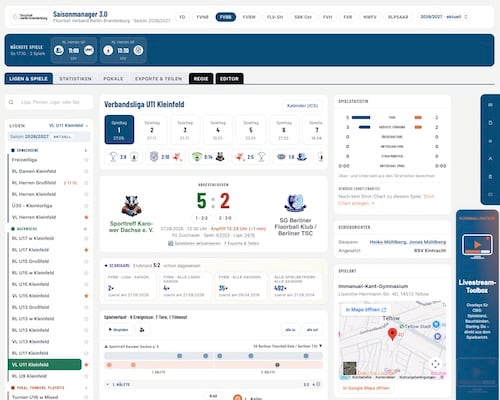Click the topmost icon in right dark toolbar

point(490,105)
